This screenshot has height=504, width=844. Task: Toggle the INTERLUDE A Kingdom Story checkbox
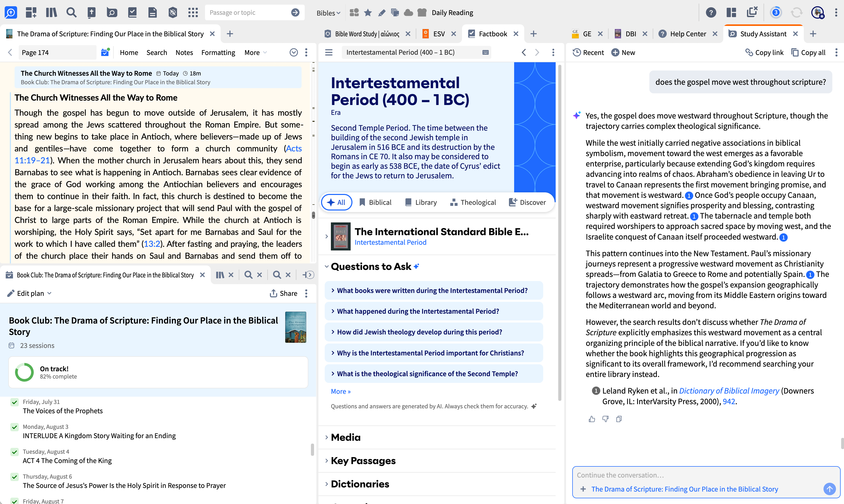[x=14, y=427]
